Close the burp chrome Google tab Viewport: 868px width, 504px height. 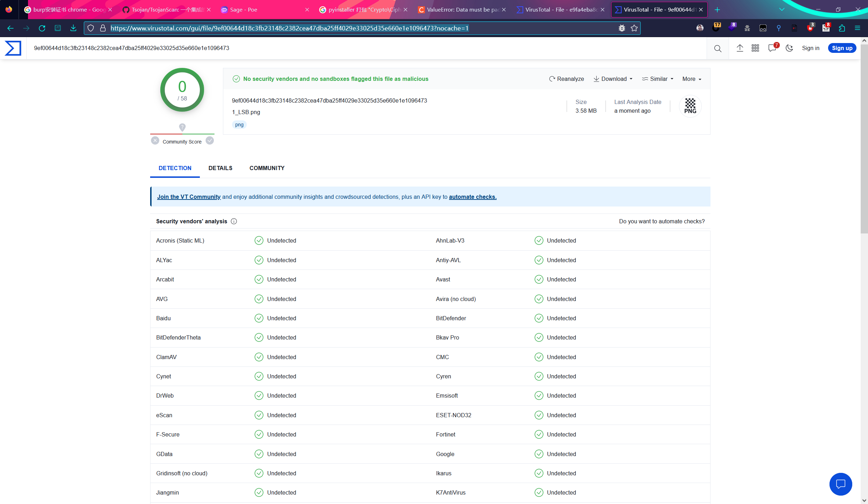tap(110, 10)
